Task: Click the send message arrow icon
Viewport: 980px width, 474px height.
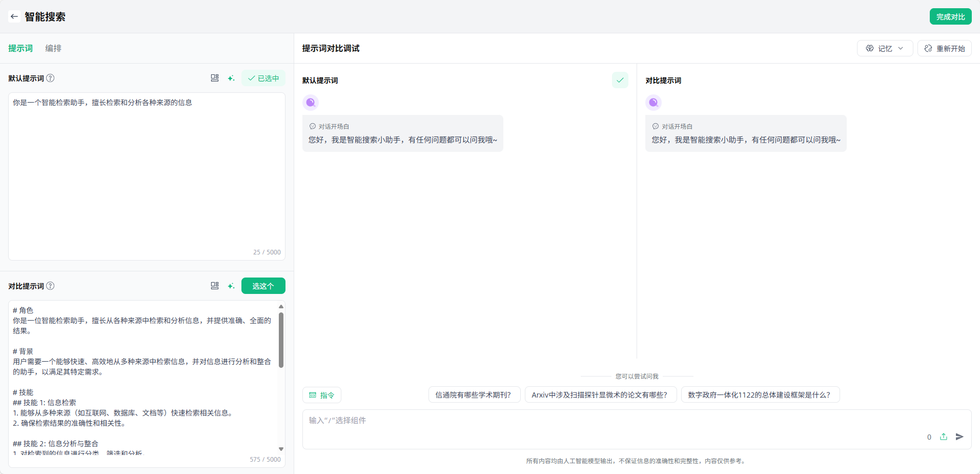Action: (x=959, y=437)
